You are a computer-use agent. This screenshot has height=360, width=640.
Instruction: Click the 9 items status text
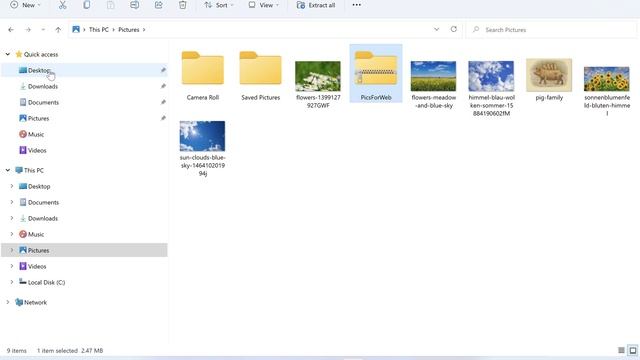(x=17, y=351)
